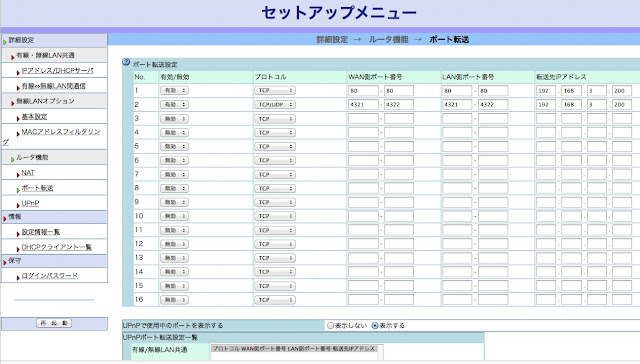Click row 16 LAN end port field
The image size is (640, 364).
[x=493, y=300]
